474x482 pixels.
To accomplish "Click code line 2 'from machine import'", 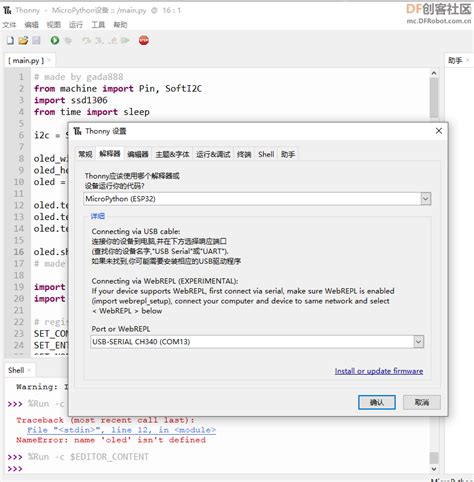I will [x=118, y=89].
